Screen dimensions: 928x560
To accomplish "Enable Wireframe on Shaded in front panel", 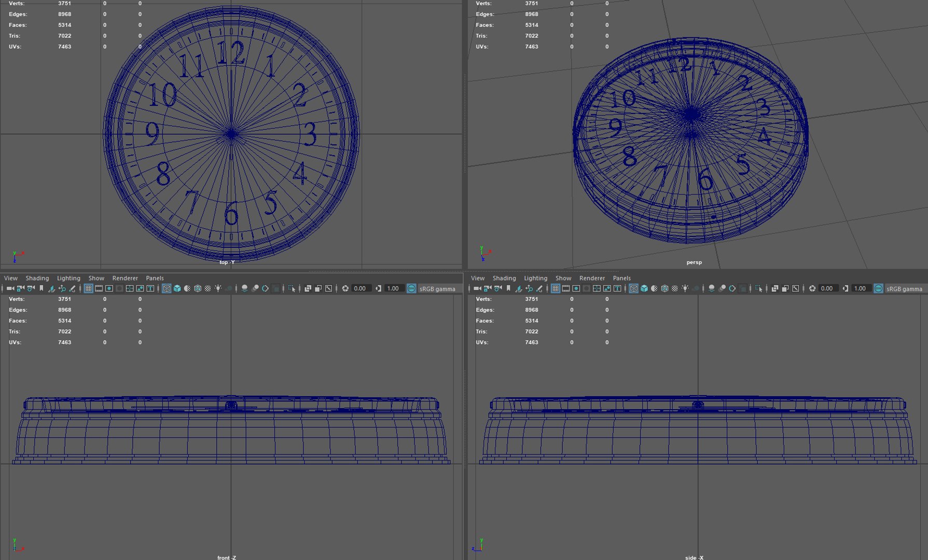I will click(x=198, y=289).
